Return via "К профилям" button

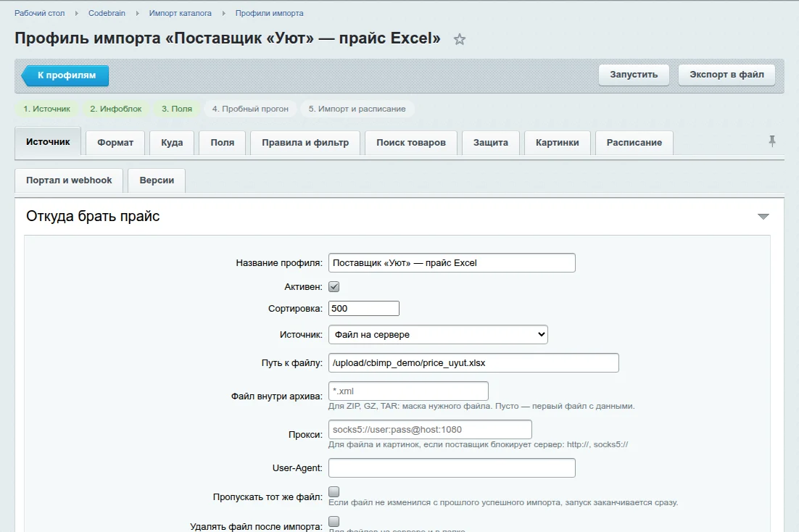pyautogui.click(x=65, y=75)
